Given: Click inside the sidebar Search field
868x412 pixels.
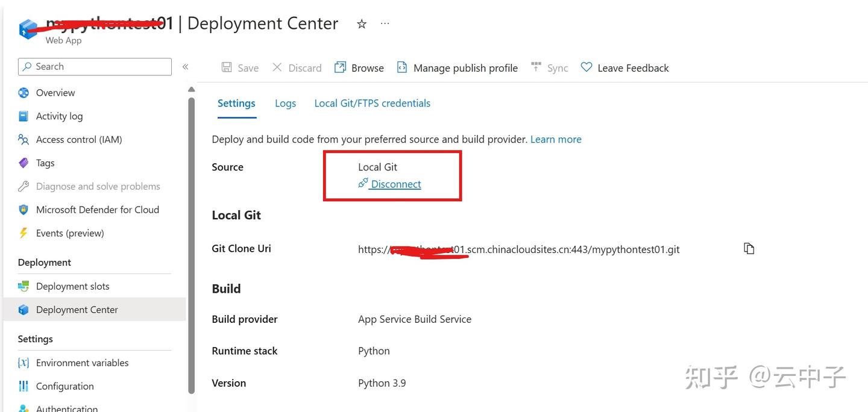Looking at the screenshot, I should [x=94, y=66].
